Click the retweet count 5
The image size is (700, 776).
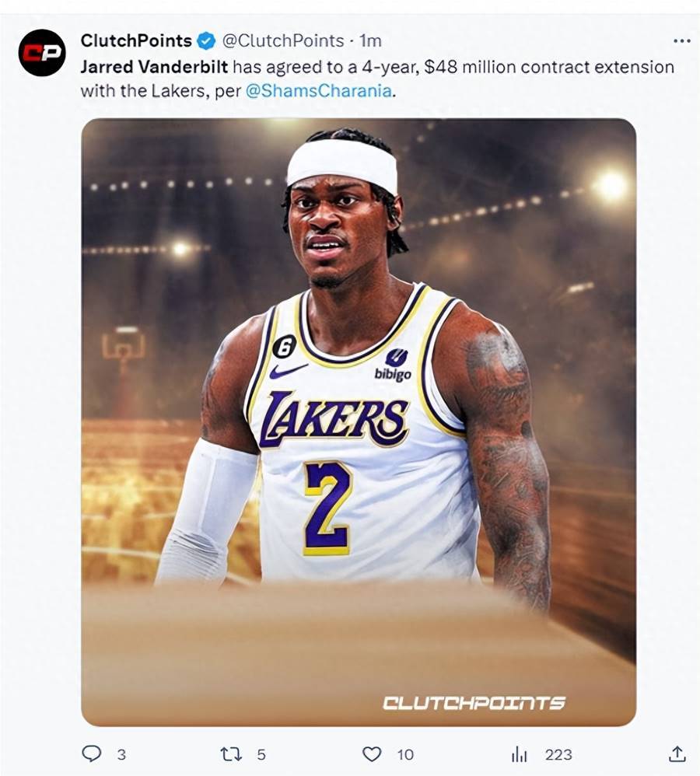tap(261, 754)
